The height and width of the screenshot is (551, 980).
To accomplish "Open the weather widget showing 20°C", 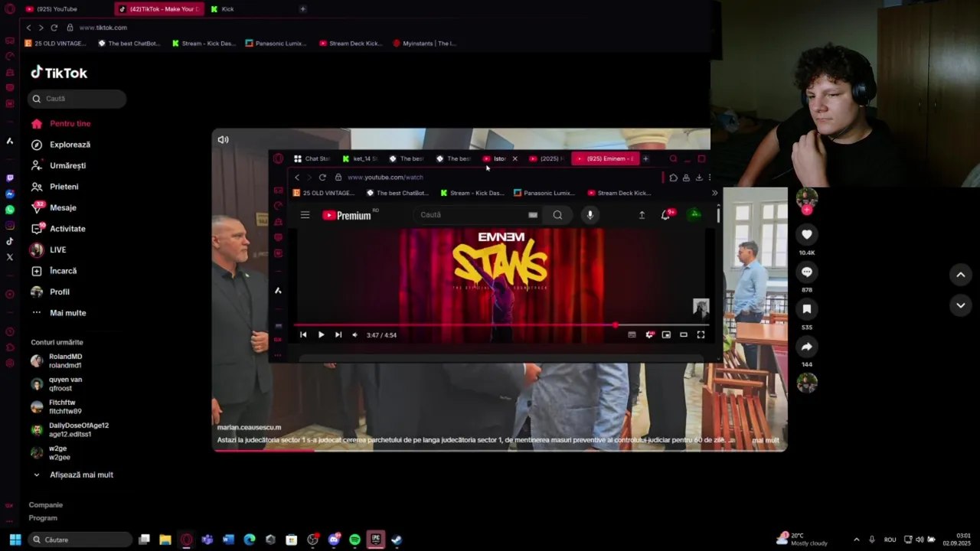I will tap(802, 539).
